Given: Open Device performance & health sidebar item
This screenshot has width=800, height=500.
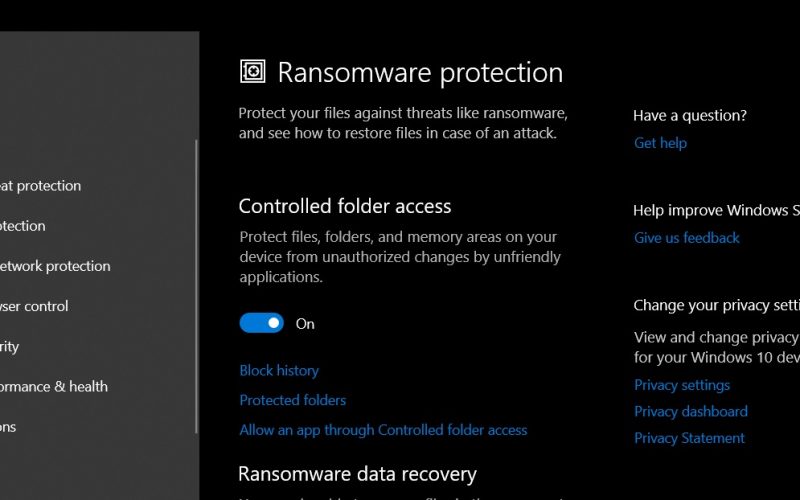Looking at the screenshot, I should (54, 387).
